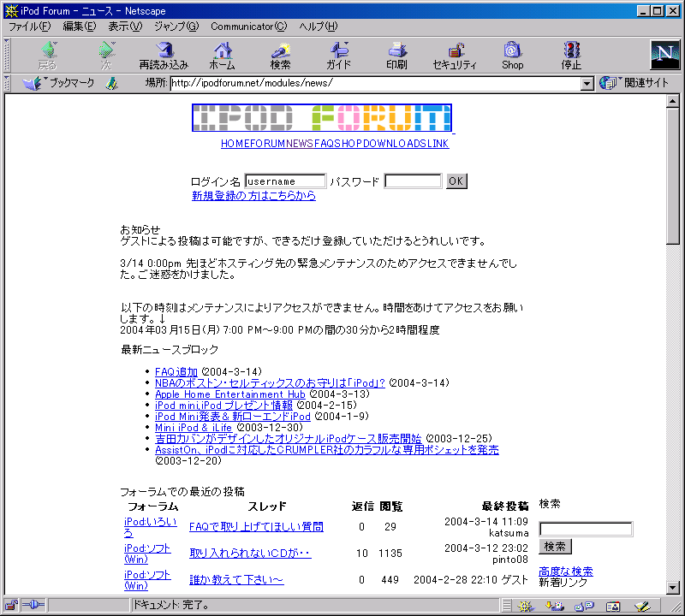This screenshot has width=685, height=616.
Task: Click the Forward (次) toolbar icon
Action: click(106, 56)
